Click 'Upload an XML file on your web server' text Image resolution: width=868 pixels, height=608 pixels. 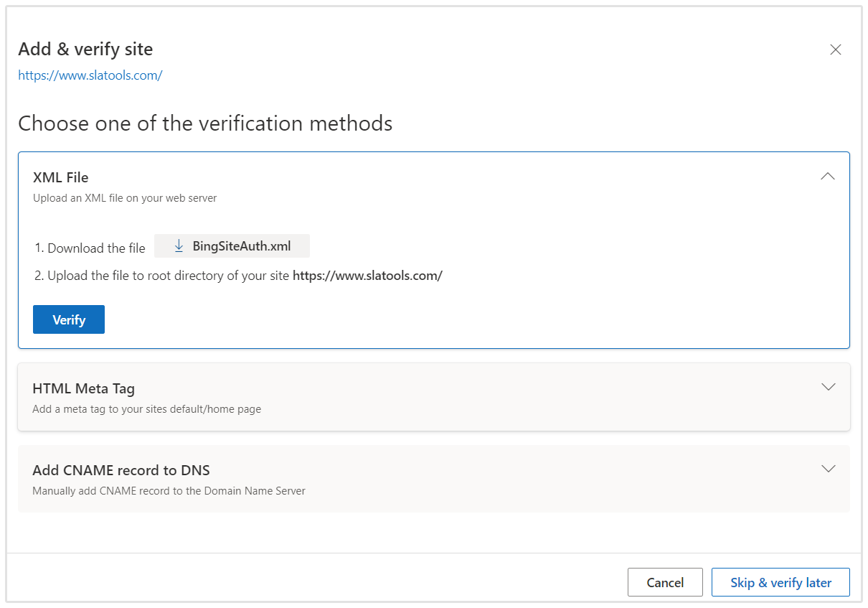[125, 198]
